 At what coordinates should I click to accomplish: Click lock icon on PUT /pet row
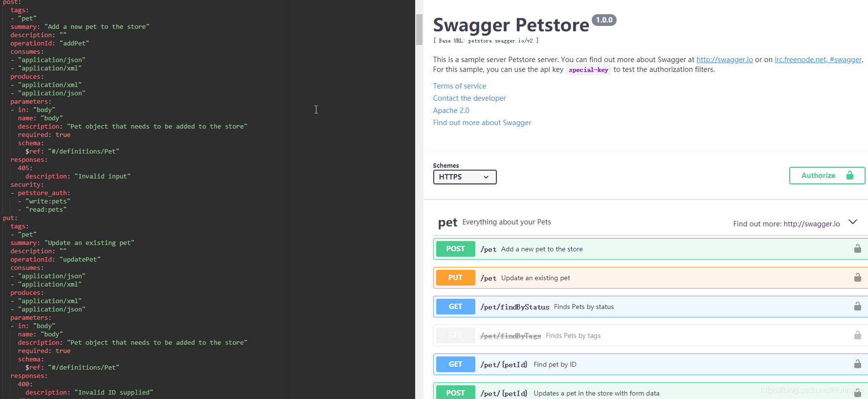[857, 277]
